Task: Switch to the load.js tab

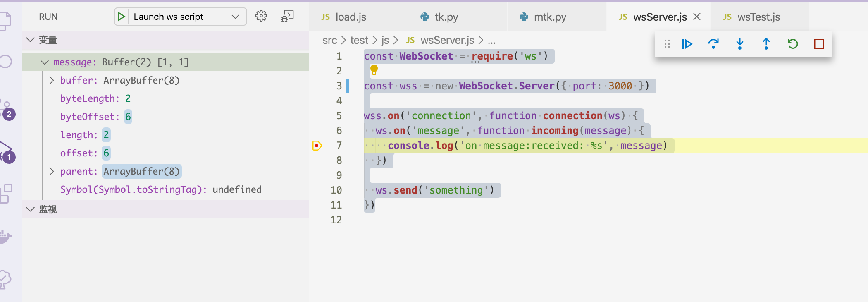Action: (x=358, y=17)
